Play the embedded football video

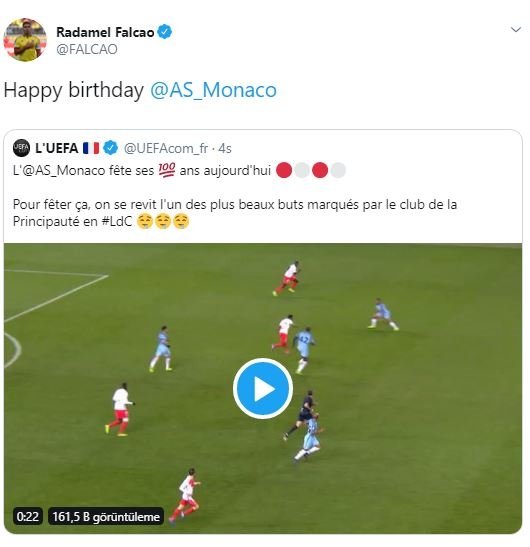click(263, 388)
